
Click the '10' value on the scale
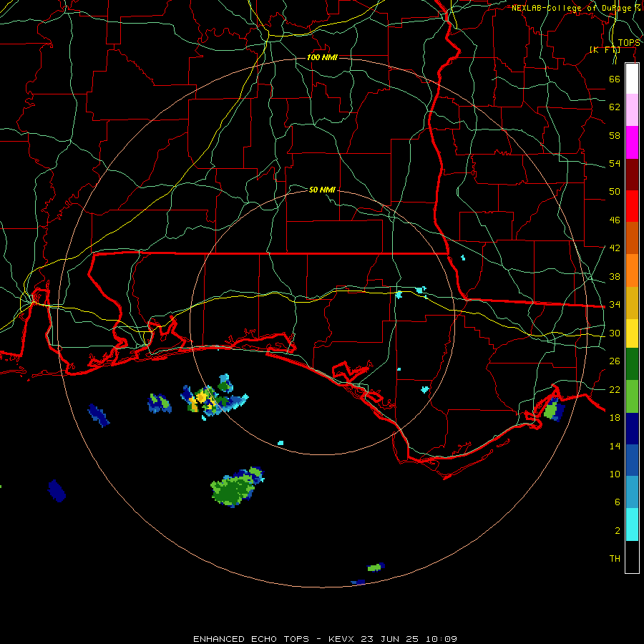pyautogui.click(x=615, y=474)
